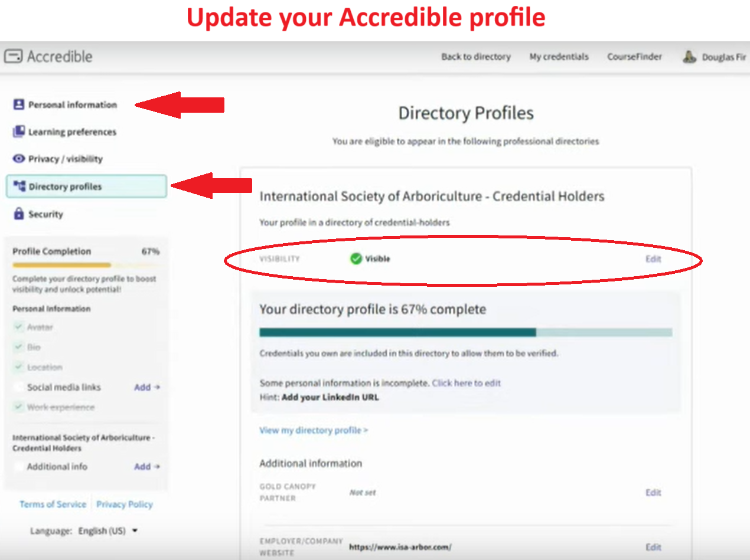Click the Personal information person icon
Viewport: 750px width, 560px height.
pyautogui.click(x=19, y=104)
